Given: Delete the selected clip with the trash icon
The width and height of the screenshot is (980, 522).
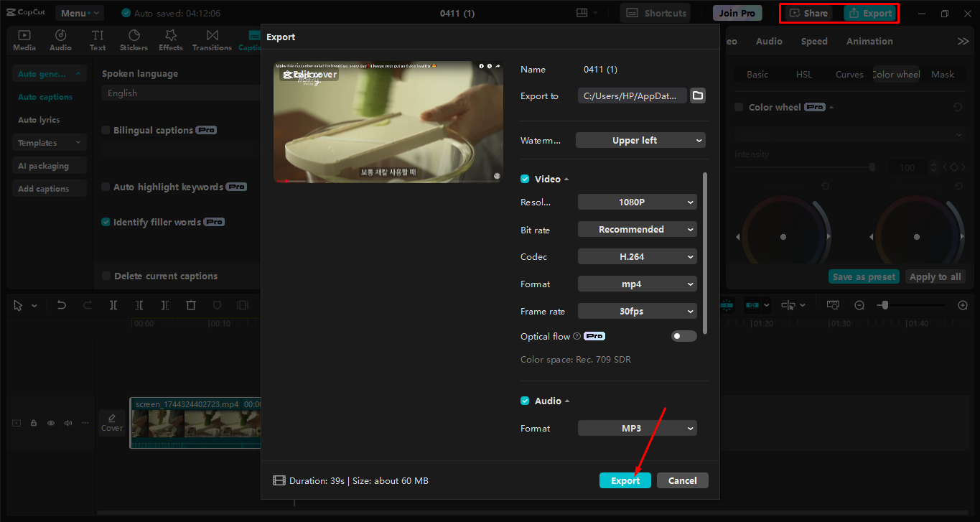Looking at the screenshot, I should click(x=190, y=304).
